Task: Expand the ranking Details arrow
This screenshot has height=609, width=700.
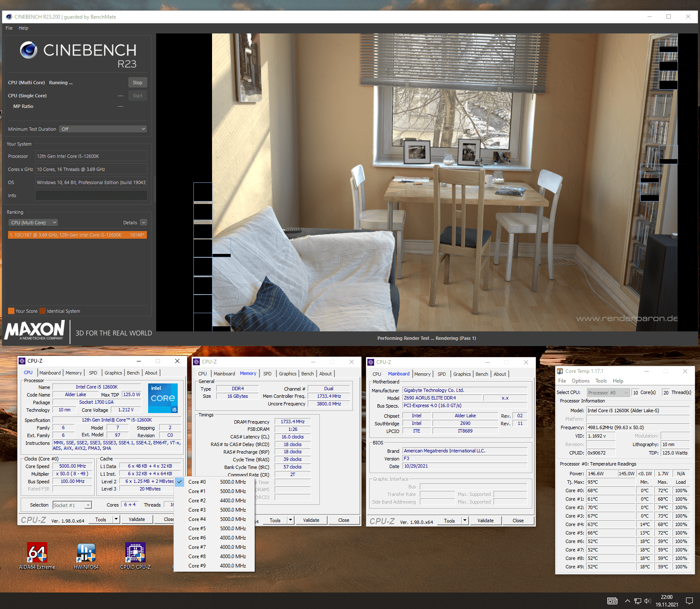Action: pos(143,223)
